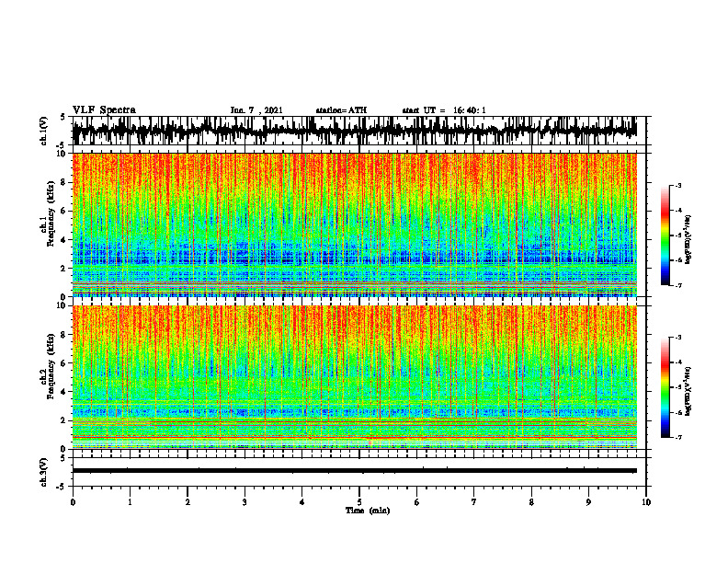Click time axis tick label "2"
Image resolution: width=728 pixels, height=563 pixels.
pyautogui.click(x=188, y=502)
